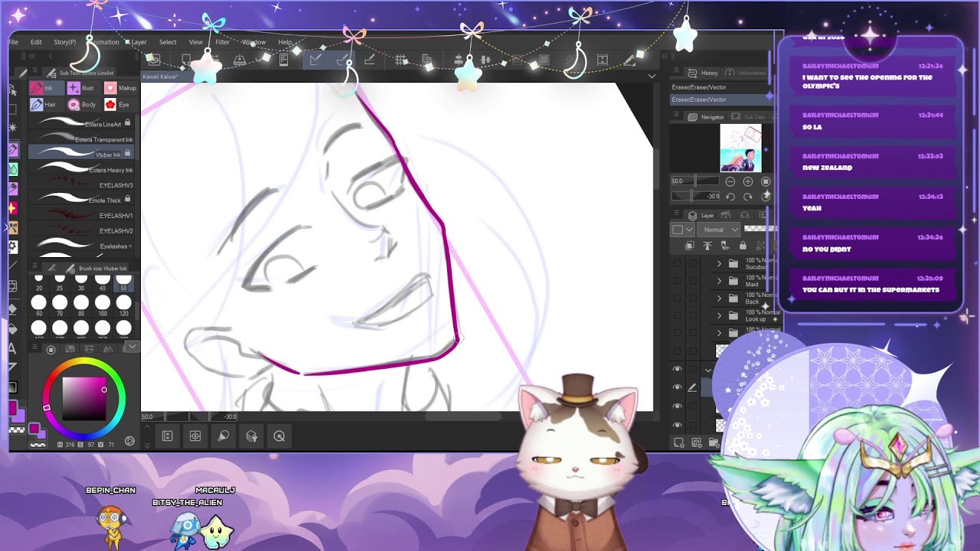980x551 pixels.
Task: Open the layer blending mode Normal dropdown
Action: (x=720, y=230)
